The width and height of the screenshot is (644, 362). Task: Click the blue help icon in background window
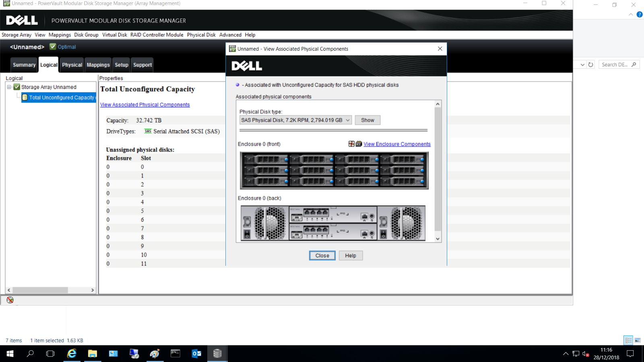point(639,14)
